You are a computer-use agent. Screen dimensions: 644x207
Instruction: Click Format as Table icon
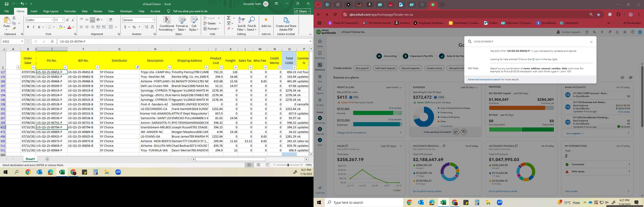point(182,24)
